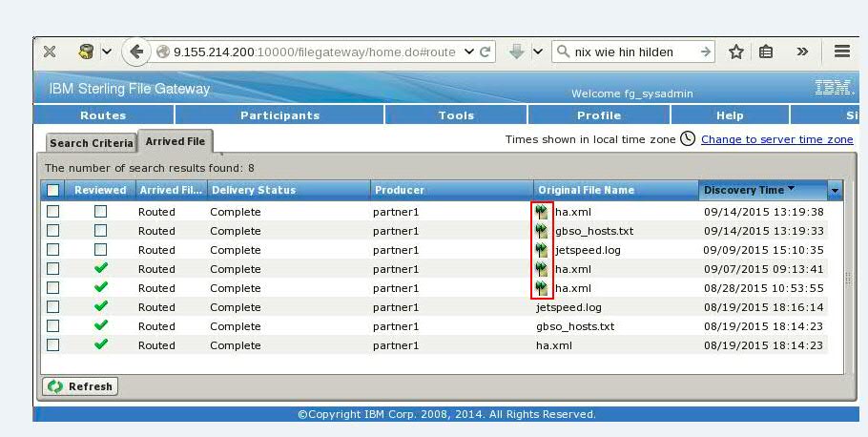Switch to the Search Criteria tab

click(92, 143)
